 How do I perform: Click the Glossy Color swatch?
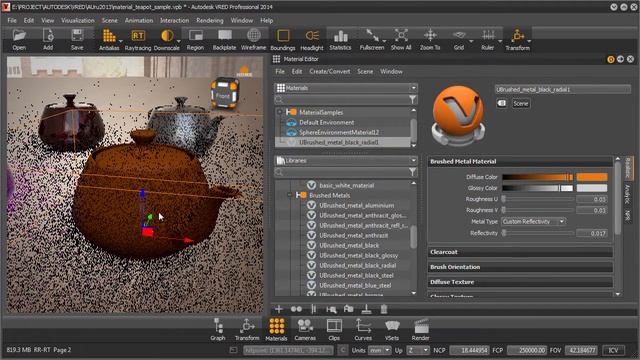pyautogui.click(x=592, y=188)
